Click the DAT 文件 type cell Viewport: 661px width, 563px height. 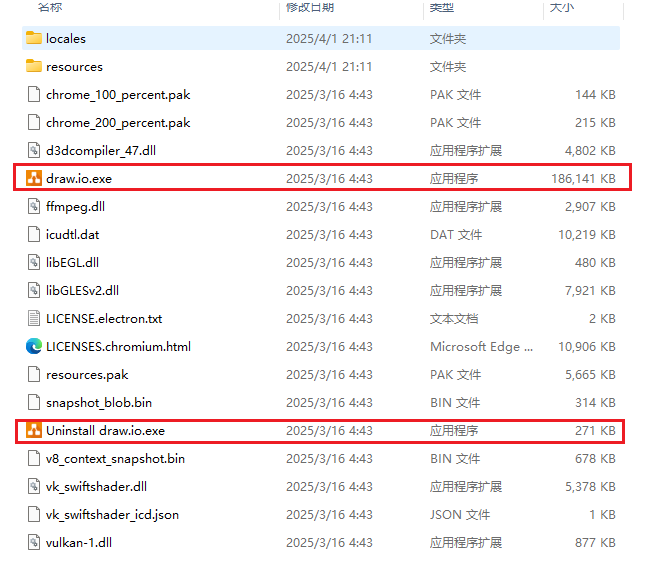[x=456, y=234]
